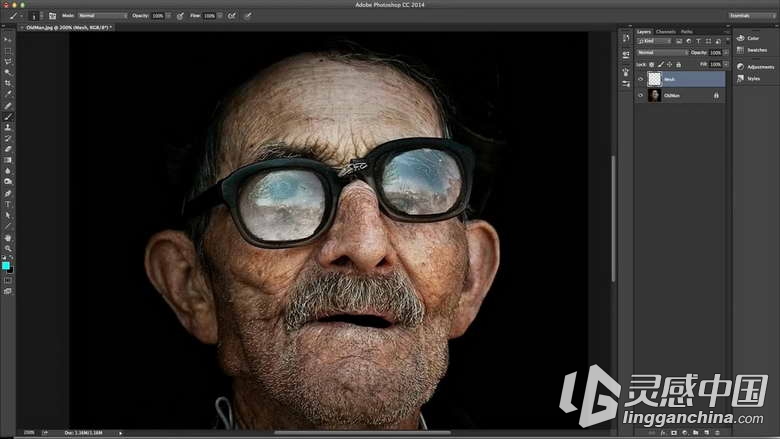Open the layer Opacity dropdown arrow
Image resolution: width=780 pixels, height=439 pixels.
[726, 53]
